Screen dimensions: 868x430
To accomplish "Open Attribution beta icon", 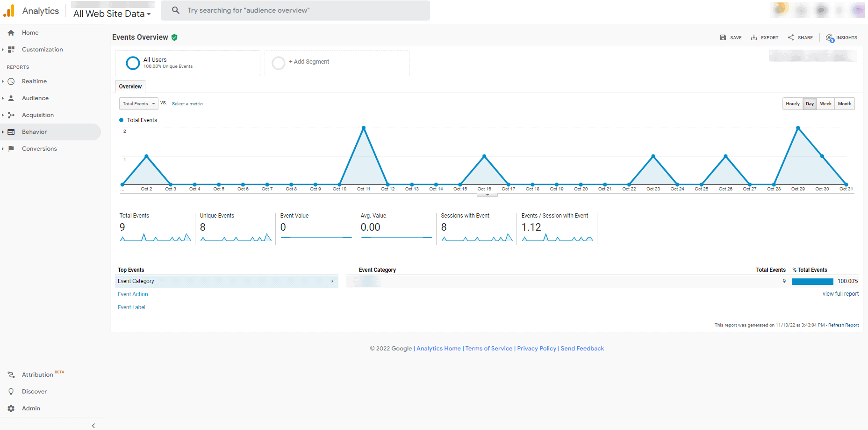I will pyautogui.click(x=11, y=375).
